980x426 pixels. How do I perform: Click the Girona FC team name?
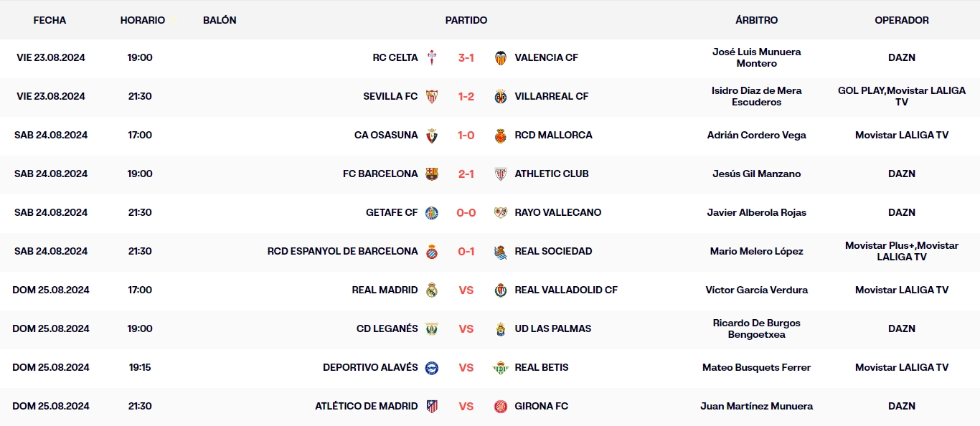click(540, 405)
